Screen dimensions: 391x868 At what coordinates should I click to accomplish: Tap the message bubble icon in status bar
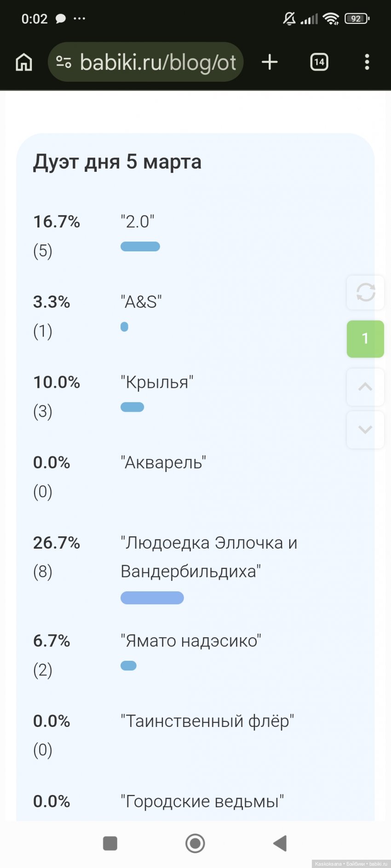click(x=60, y=18)
